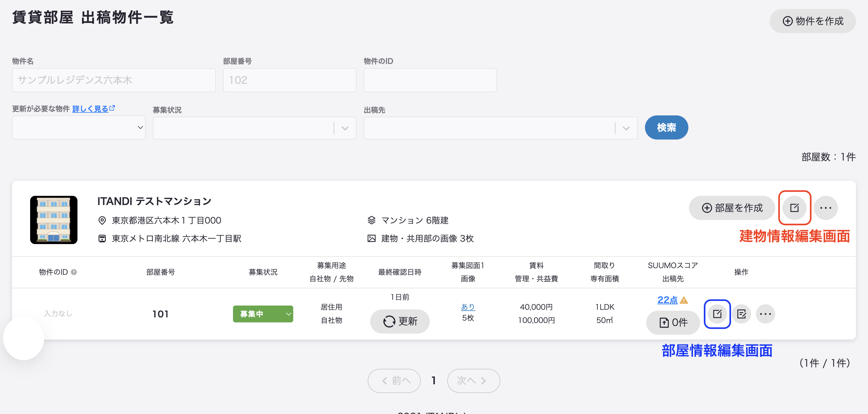Click image icon by 建物・共用部の画像
The width and height of the screenshot is (868, 414).
click(x=371, y=239)
